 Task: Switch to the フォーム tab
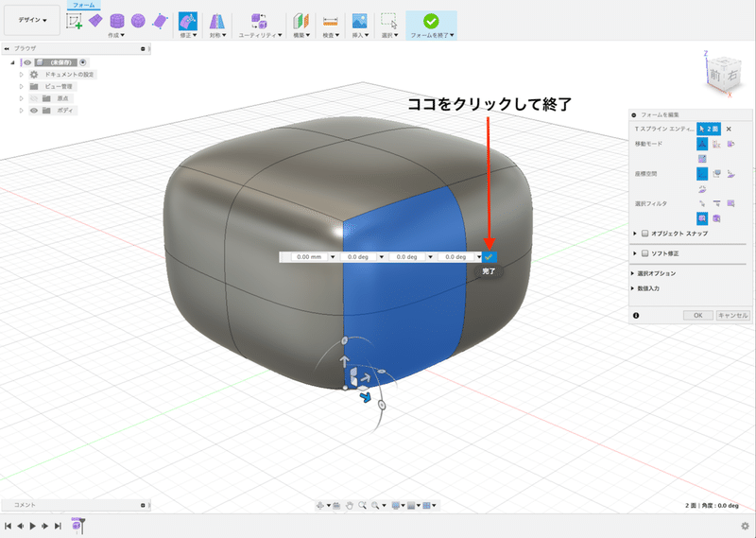click(84, 5)
